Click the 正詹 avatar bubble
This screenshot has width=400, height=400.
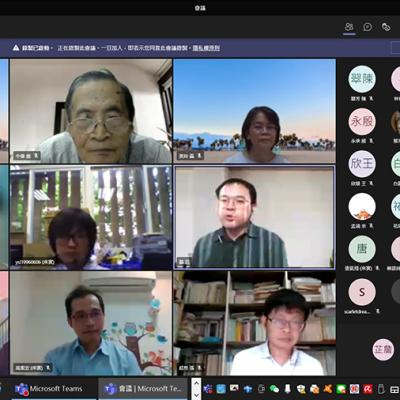[x=383, y=350]
